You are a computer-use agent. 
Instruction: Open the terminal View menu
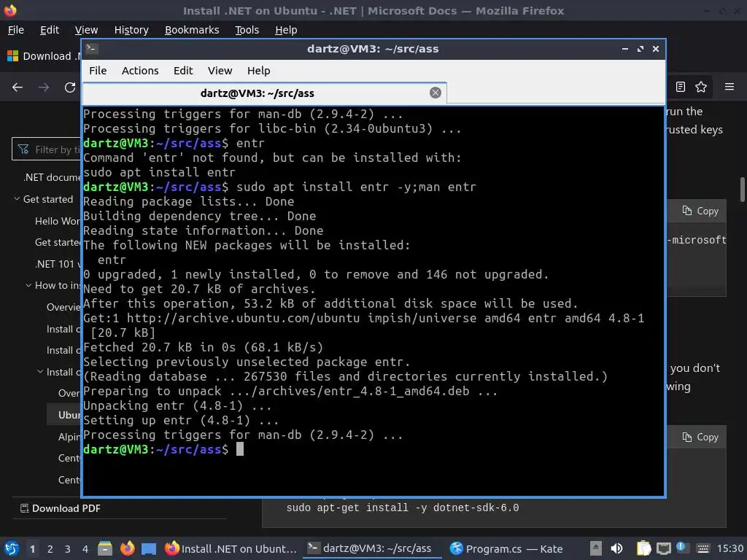click(x=220, y=71)
